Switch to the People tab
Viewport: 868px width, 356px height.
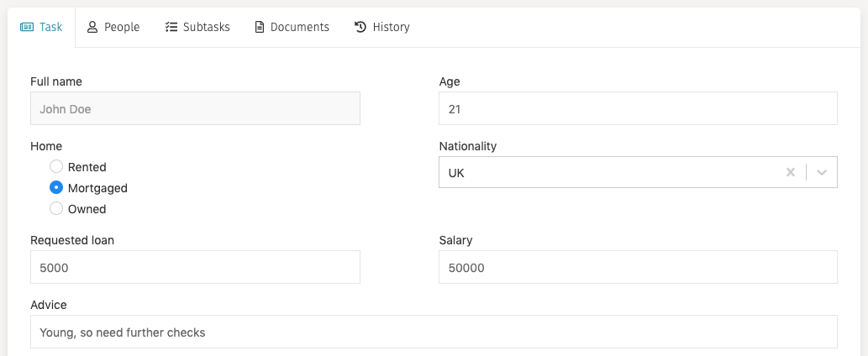pos(113,27)
